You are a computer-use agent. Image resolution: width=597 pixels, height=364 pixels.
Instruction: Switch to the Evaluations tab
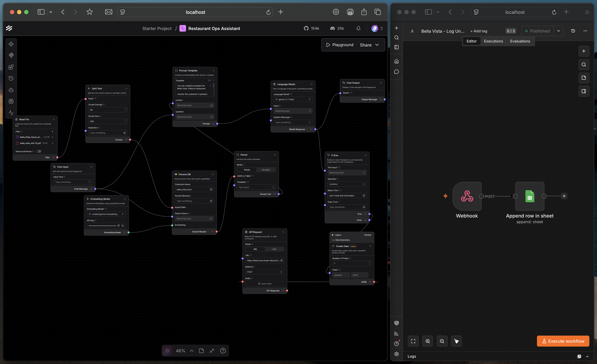point(520,41)
